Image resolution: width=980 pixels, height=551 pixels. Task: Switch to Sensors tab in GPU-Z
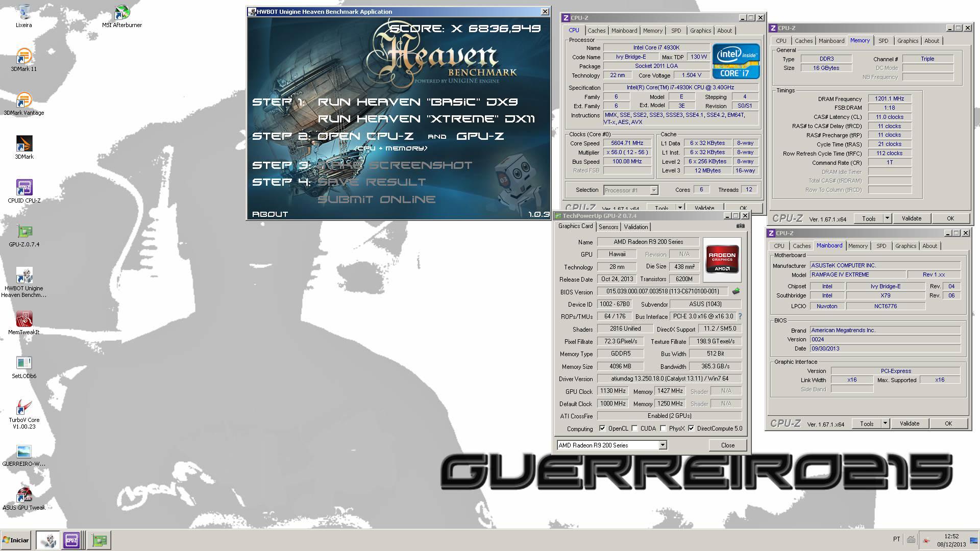tap(608, 227)
